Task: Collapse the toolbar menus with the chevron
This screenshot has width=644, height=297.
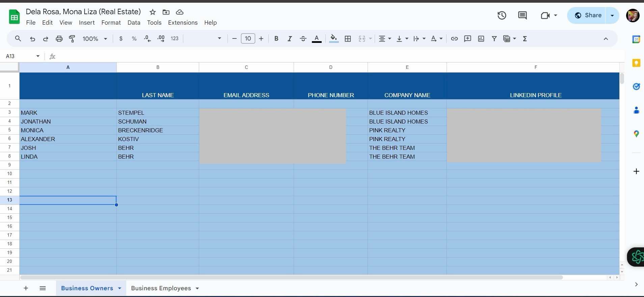Action: point(606,39)
